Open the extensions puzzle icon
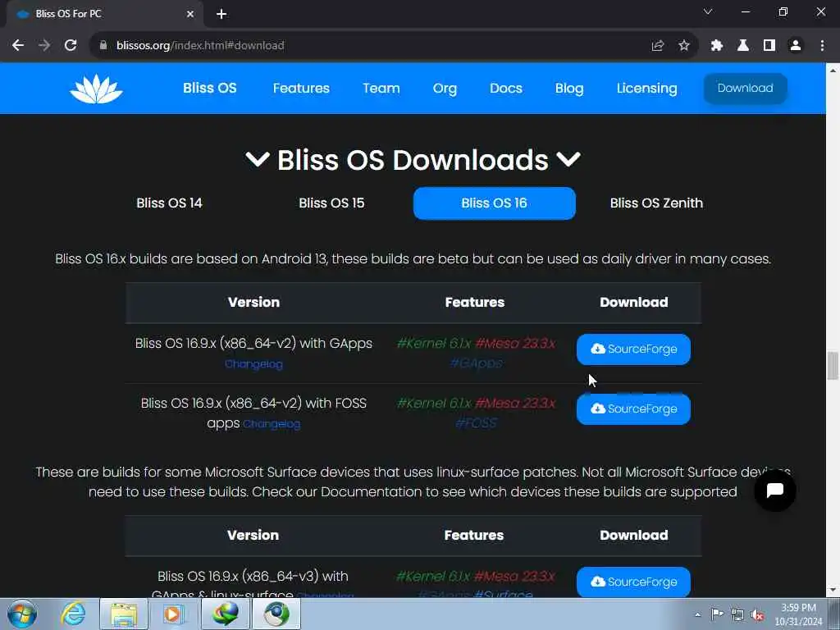The height and width of the screenshot is (630, 840). click(717, 46)
